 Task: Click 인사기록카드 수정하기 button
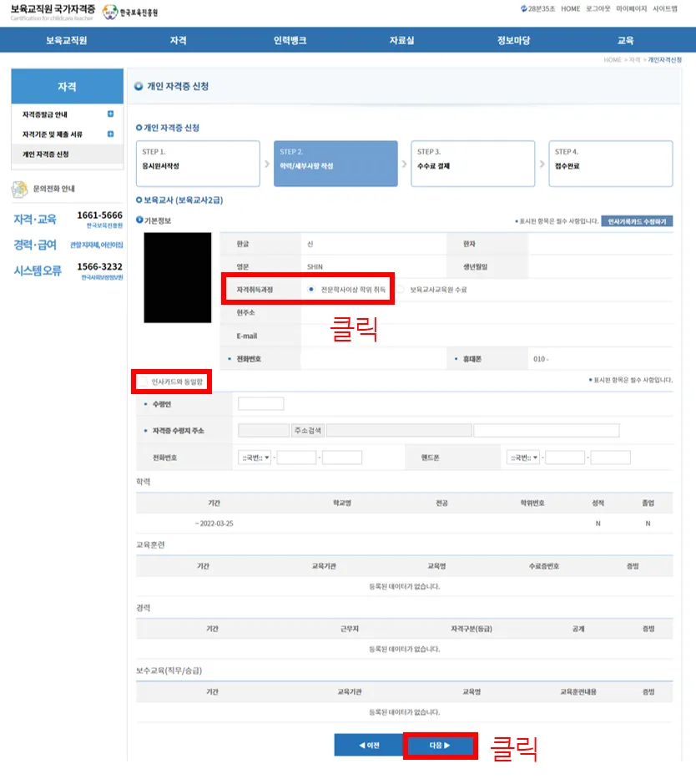pyautogui.click(x=636, y=221)
